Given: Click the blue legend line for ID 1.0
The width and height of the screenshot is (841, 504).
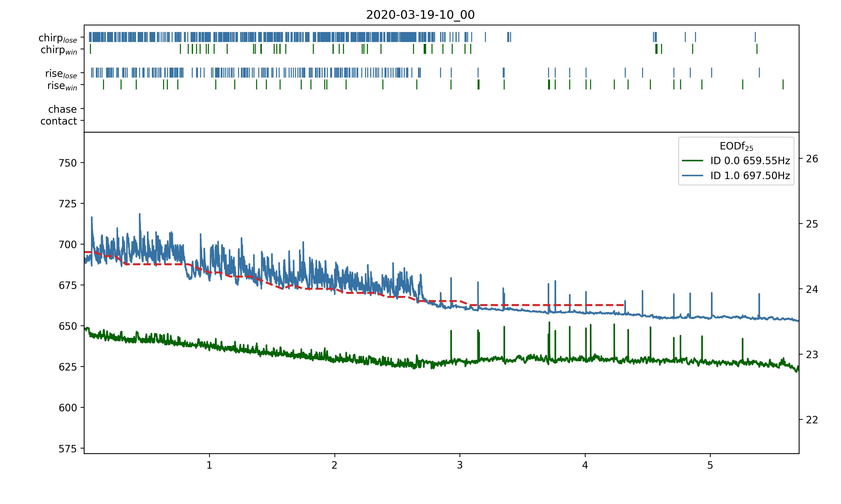Looking at the screenshot, I should (692, 176).
